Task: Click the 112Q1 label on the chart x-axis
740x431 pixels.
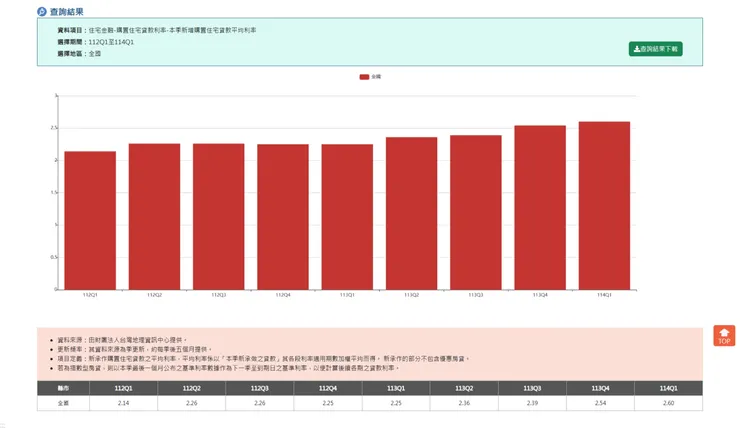Action: 90,295
